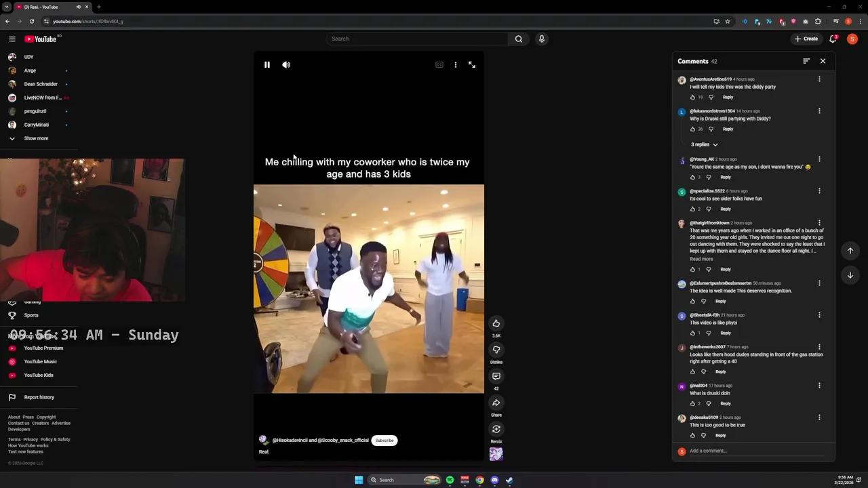
Task: Open Chrome from the taskbar
Action: 479,480
